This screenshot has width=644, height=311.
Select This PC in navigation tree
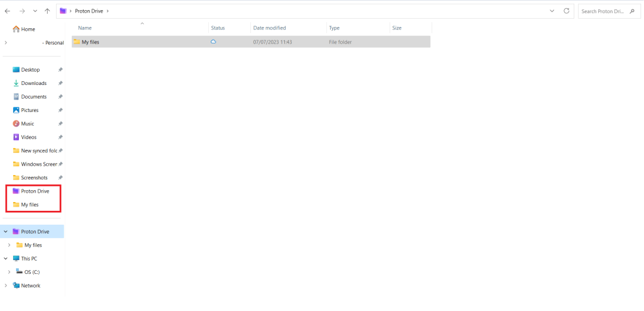click(25, 259)
